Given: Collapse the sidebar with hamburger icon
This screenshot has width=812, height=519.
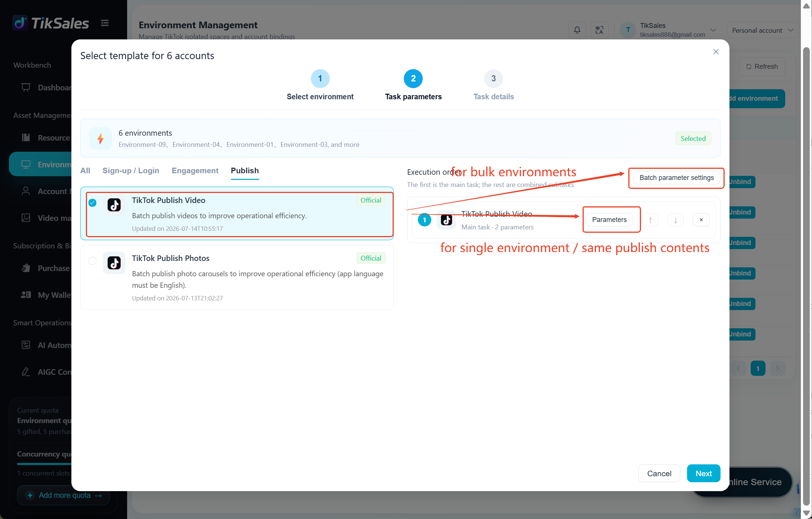Looking at the screenshot, I should pyautogui.click(x=105, y=23).
